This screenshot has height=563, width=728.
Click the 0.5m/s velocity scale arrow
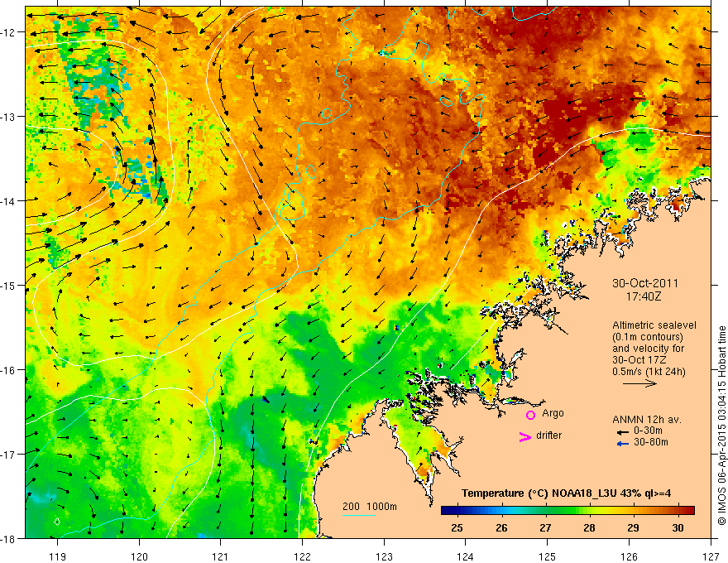click(639, 383)
